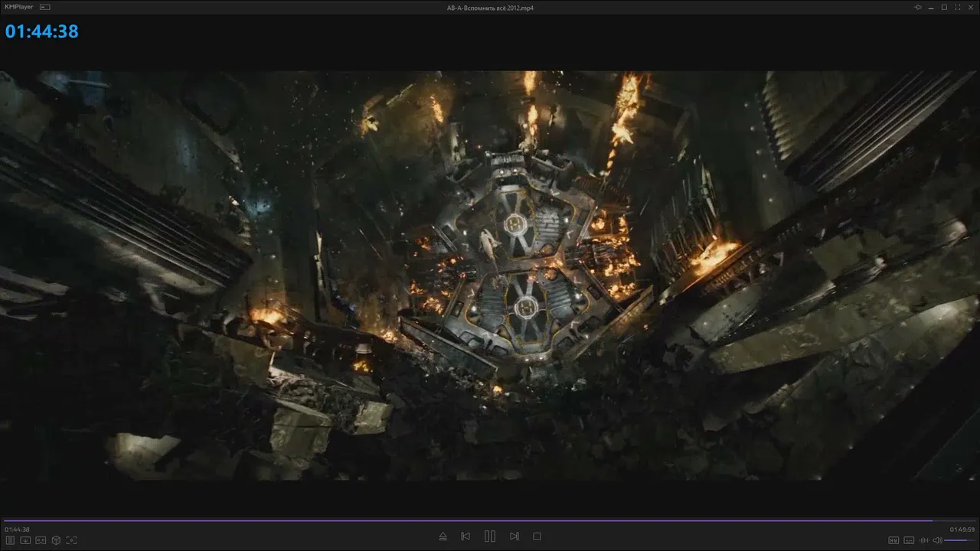This screenshot has height=551, width=980.
Task: Click the elapsed time 01:44:38 label
Action: pos(17,530)
